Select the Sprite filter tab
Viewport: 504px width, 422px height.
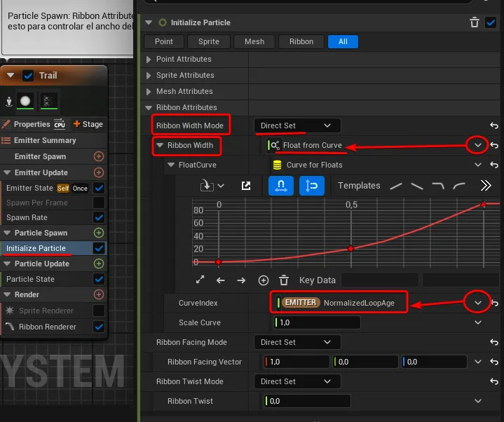click(x=209, y=42)
